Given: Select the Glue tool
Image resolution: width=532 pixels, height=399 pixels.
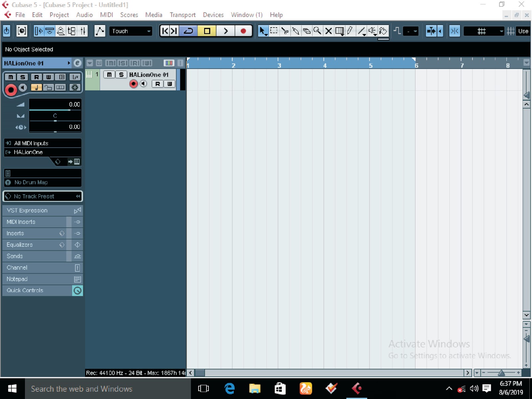Looking at the screenshot, I should (296, 31).
